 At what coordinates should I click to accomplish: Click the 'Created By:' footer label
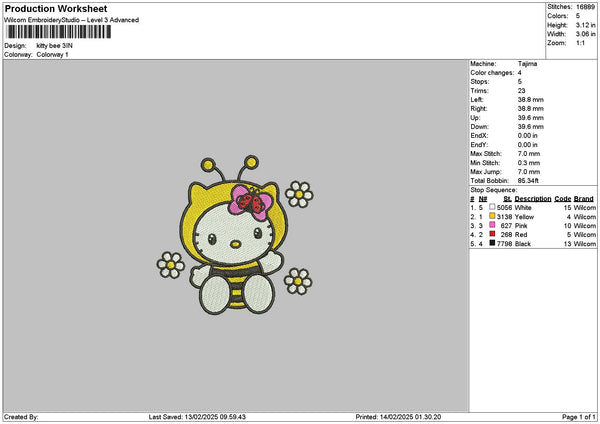(x=21, y=417)
